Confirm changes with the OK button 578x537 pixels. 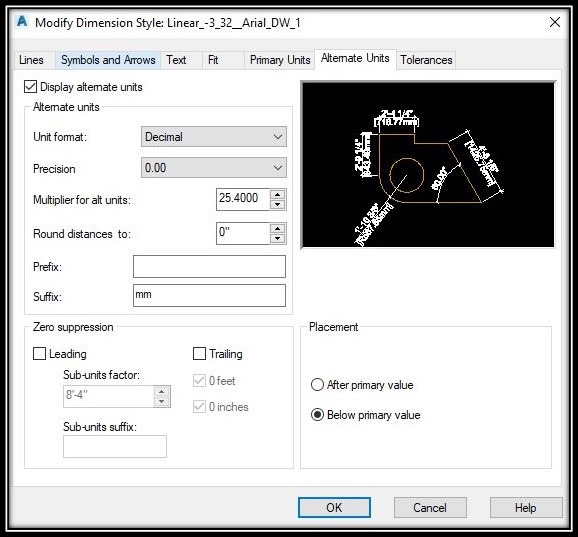pyautogui.click(x=334, y=508)
